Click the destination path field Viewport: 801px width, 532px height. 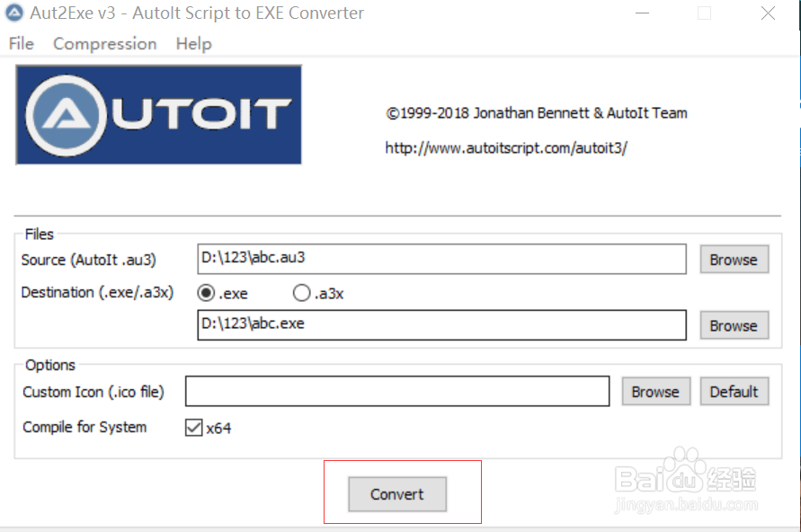tap(442, 324)
